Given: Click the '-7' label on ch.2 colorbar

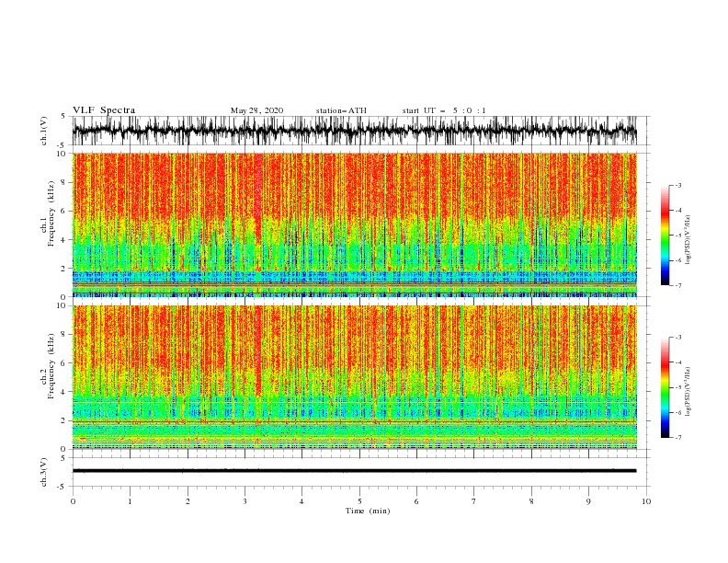Looking at the screenshot, I should tap(678, 438).
